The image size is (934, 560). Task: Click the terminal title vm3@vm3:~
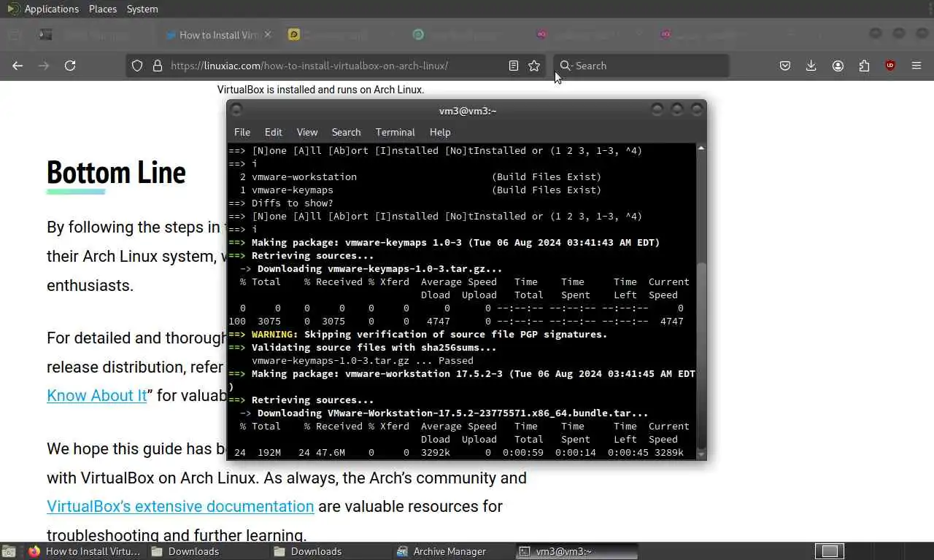pos(468,111)
